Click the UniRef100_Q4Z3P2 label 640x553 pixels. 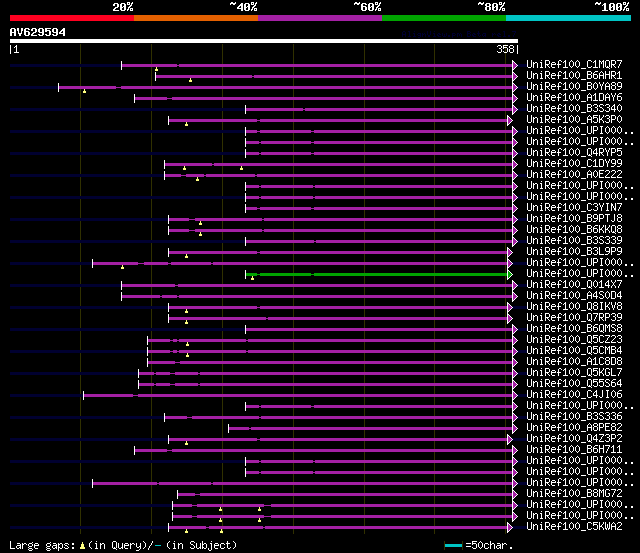click(x=574, y=439)
